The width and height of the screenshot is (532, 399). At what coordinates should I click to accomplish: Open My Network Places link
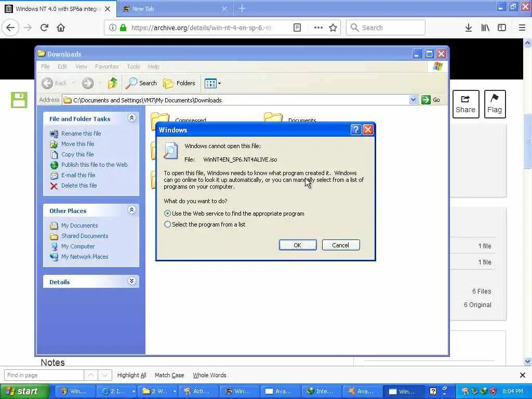[x=85, y=257]
